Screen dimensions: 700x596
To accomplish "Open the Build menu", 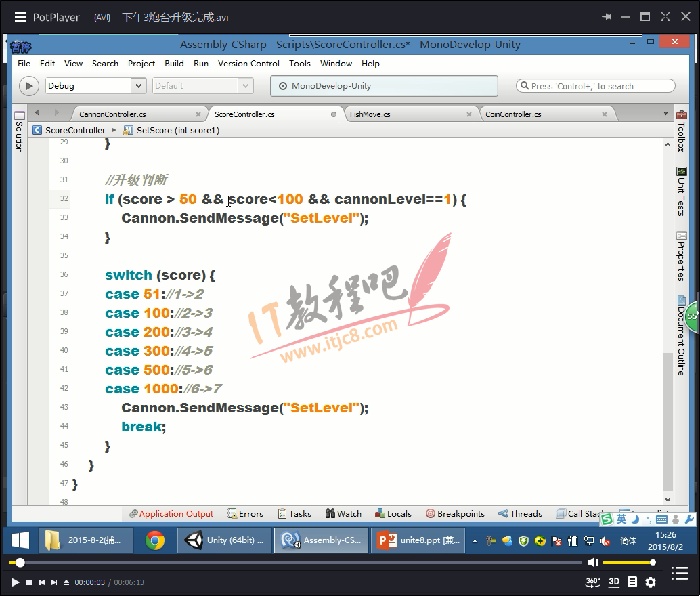I will 174,64.
